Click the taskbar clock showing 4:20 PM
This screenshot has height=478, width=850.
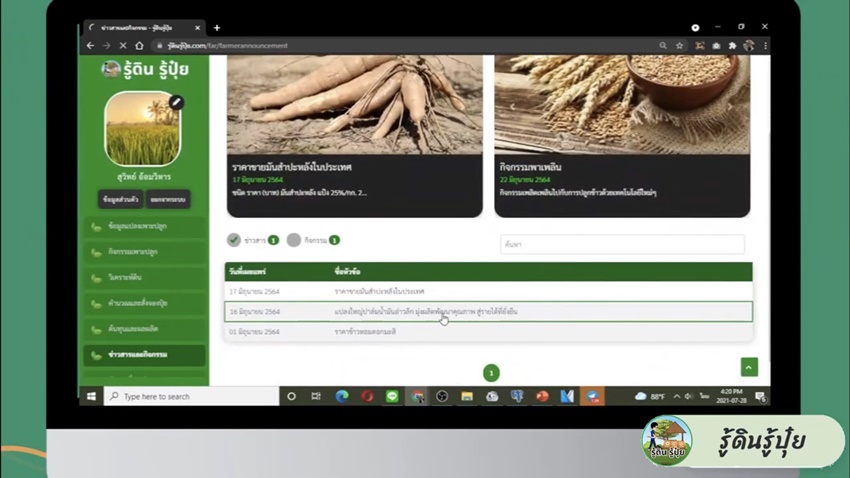point(731,396)
